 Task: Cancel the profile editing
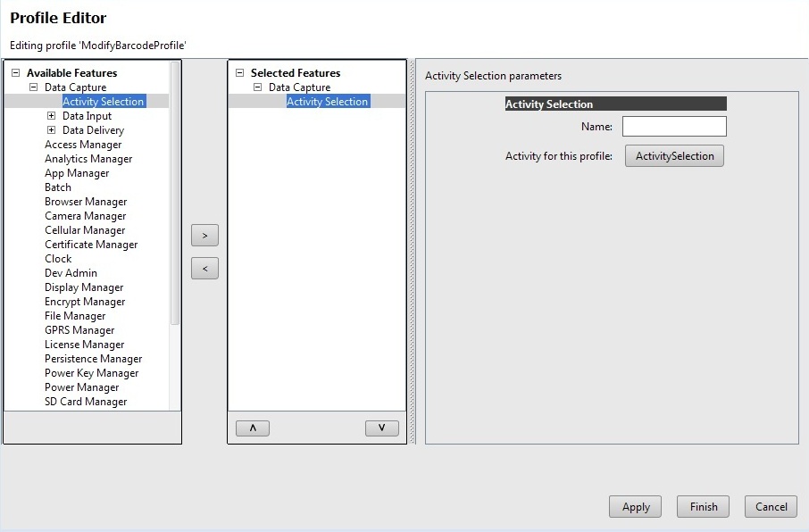[771, 507]
